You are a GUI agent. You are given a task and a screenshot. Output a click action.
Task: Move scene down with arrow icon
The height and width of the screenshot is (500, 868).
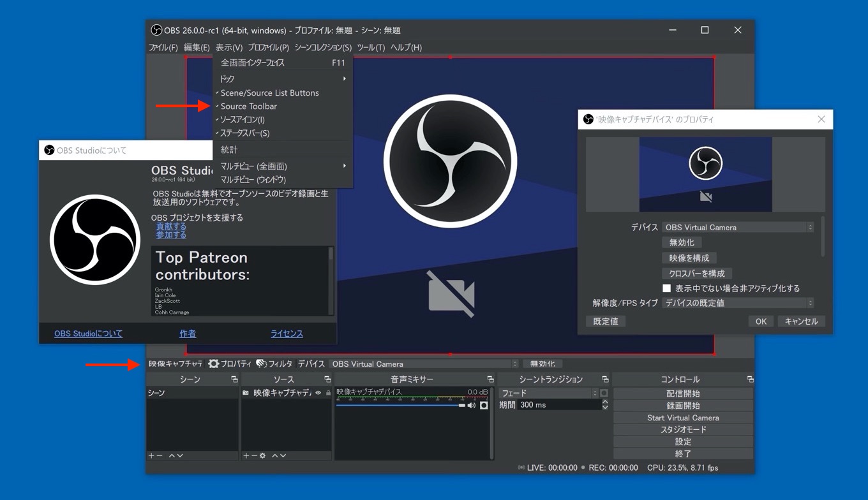[x=180, y=455]
